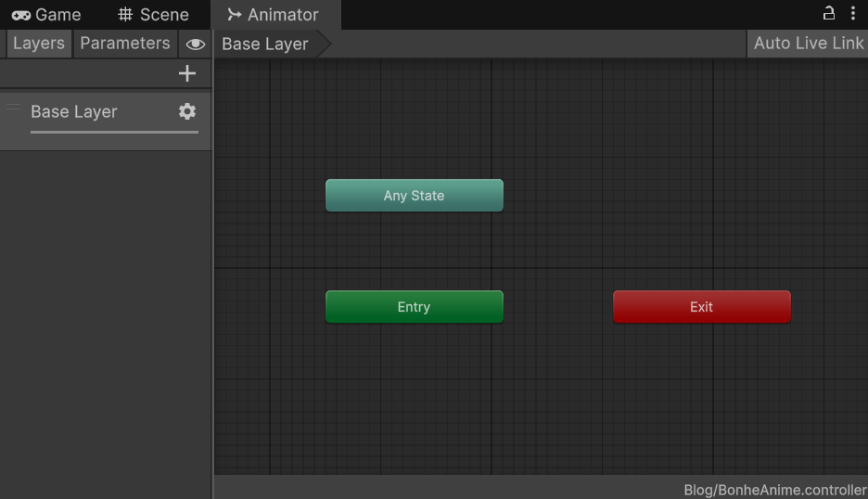Add a new layer with the plus icon

click(187, 74)
